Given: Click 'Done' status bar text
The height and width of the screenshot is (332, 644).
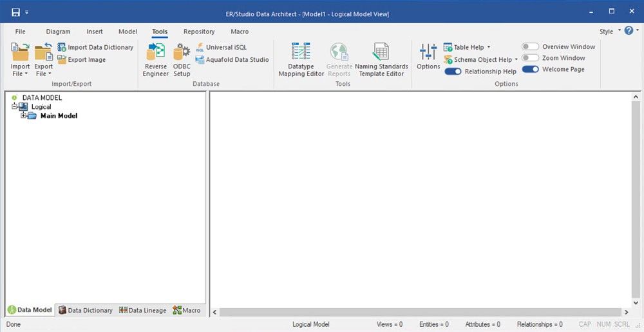Looking at the screenshot, I should pyautogui.click(x=13, y=324).
